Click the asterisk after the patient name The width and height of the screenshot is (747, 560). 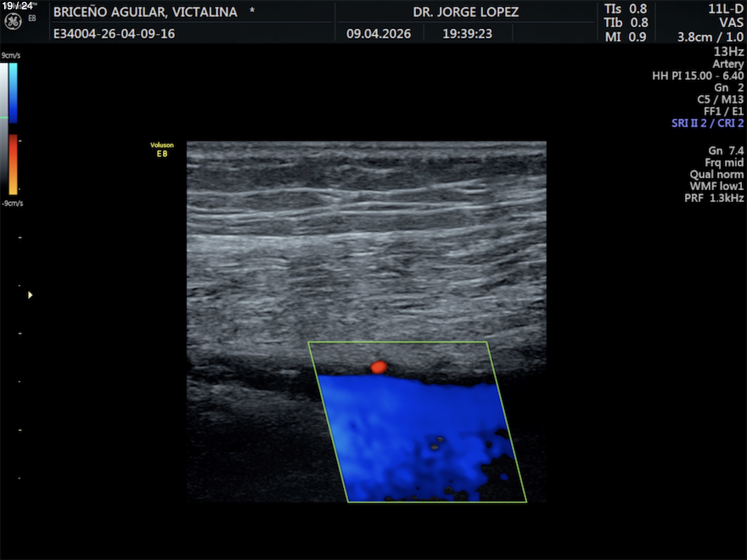click(x=252, y=10)
